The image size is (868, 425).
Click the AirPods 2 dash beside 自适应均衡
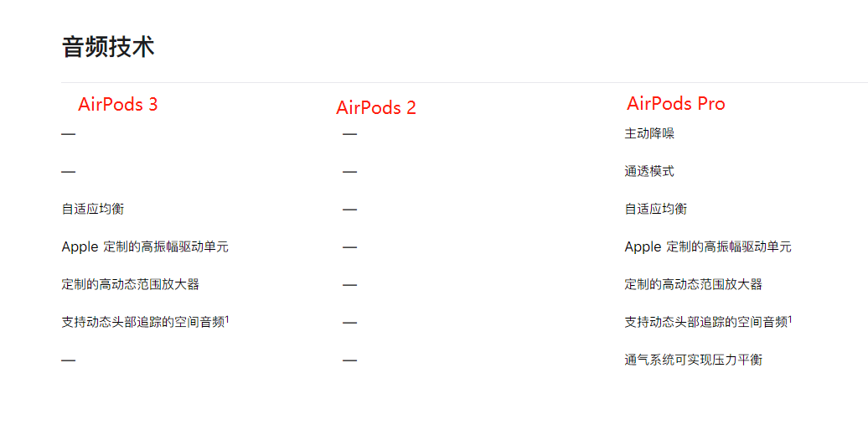(350, 210)
